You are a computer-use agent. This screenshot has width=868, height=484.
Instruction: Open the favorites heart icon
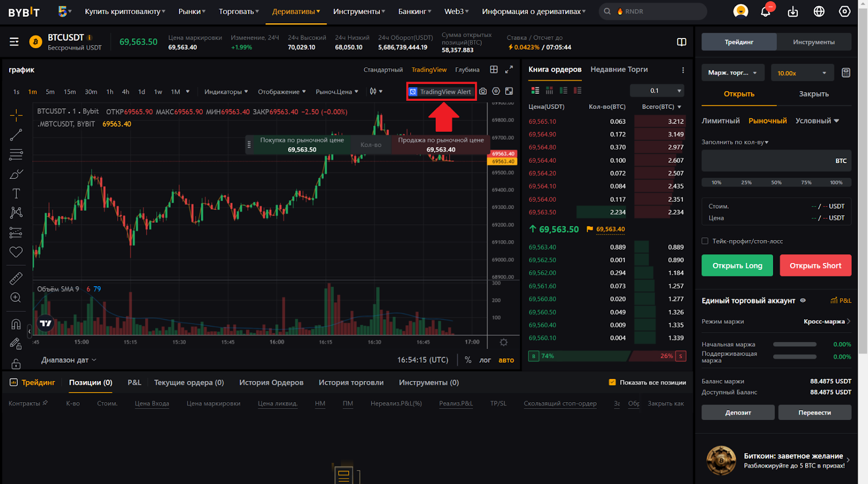16,252
